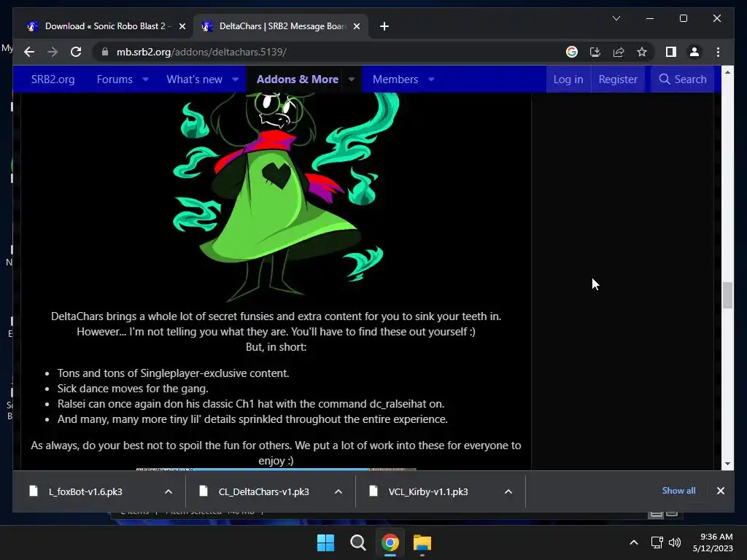This screenshot has width=747, height=560.
Task: Click the scrollbar down arrow
Action: [x=727, y=463]
